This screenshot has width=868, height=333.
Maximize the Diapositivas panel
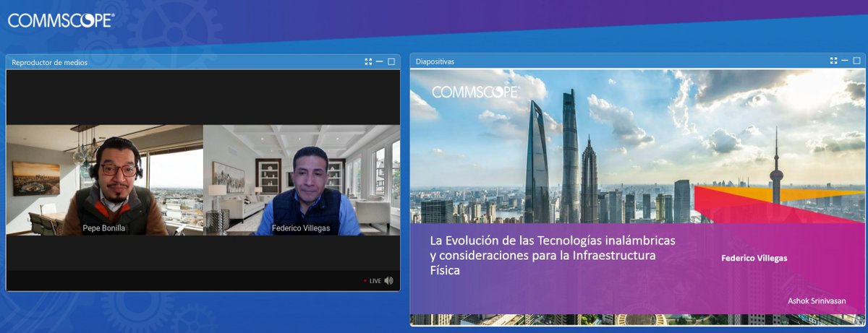tap(857, 61)
